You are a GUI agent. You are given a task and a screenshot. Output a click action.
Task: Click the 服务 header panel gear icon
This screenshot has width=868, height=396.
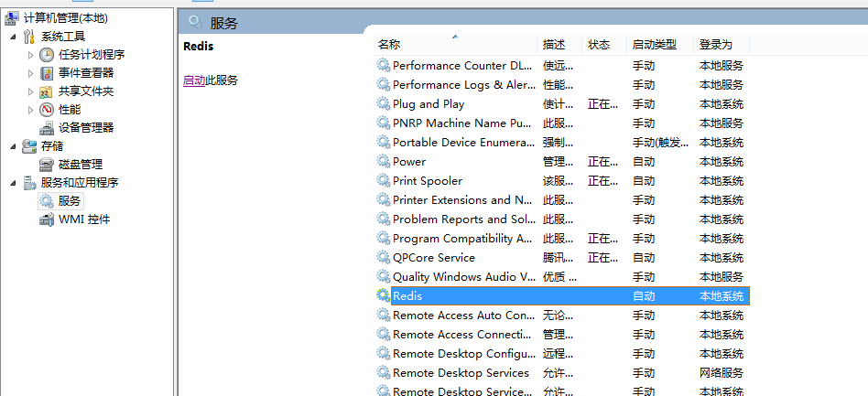coord(195,22)
